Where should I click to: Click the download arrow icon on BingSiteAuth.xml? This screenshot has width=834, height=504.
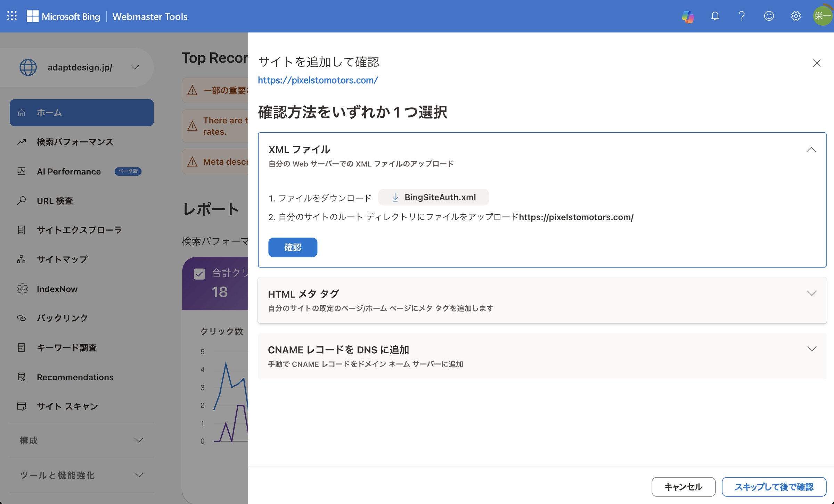(395, 197)
